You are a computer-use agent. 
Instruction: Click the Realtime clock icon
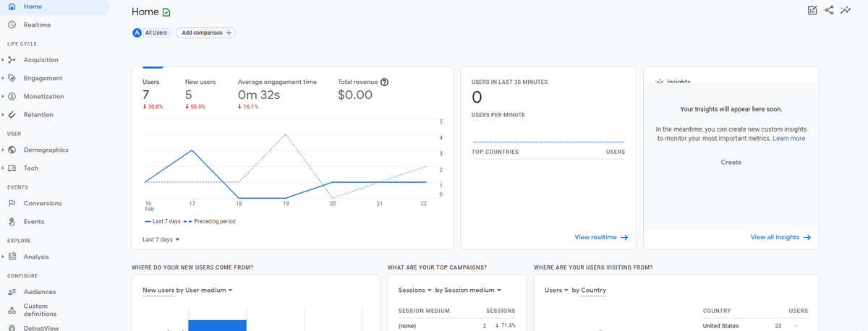12,25
